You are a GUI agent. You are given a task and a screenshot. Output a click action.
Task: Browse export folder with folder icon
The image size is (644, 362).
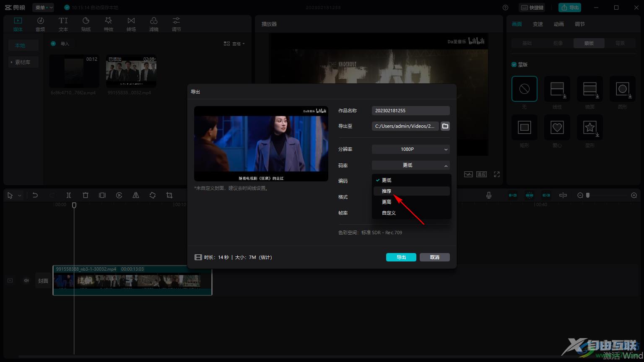pyautogui.click(x=445, y=126)
